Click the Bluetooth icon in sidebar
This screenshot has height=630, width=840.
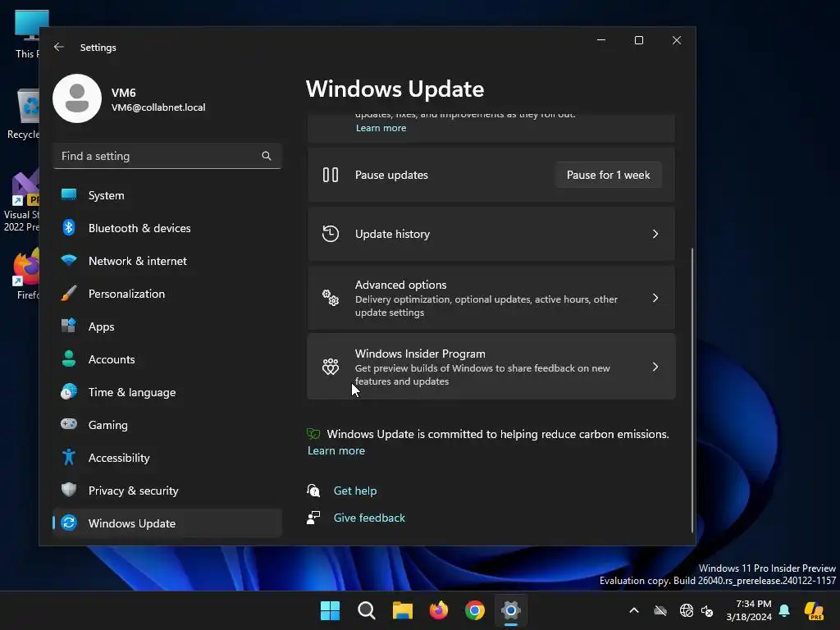click(x=69, y=228)
